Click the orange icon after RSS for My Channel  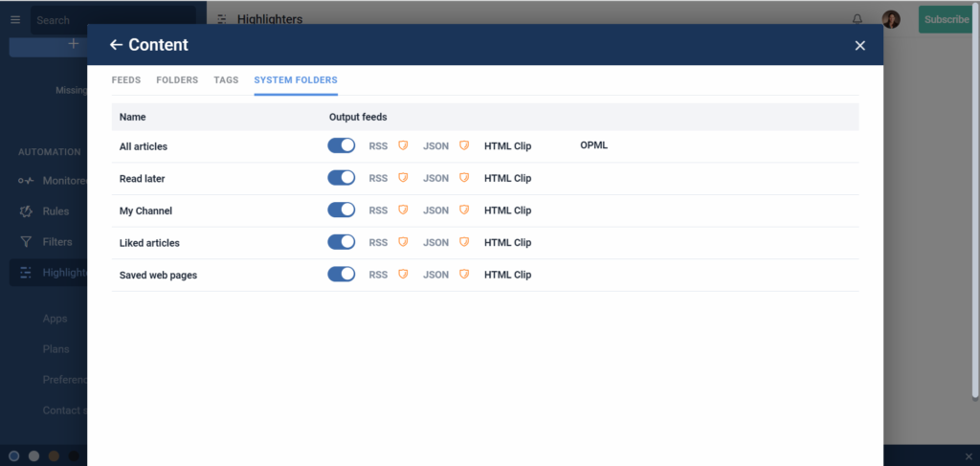point(403,211)
